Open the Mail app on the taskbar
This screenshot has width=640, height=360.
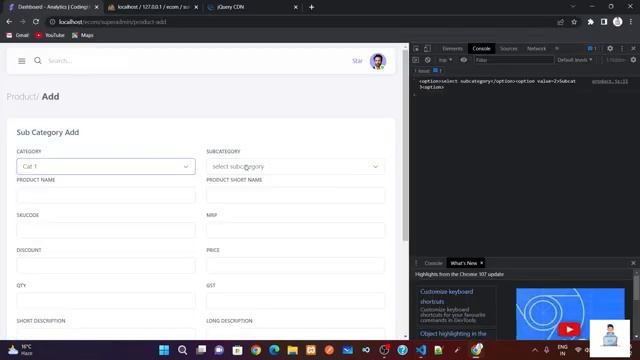coord(348,350)
